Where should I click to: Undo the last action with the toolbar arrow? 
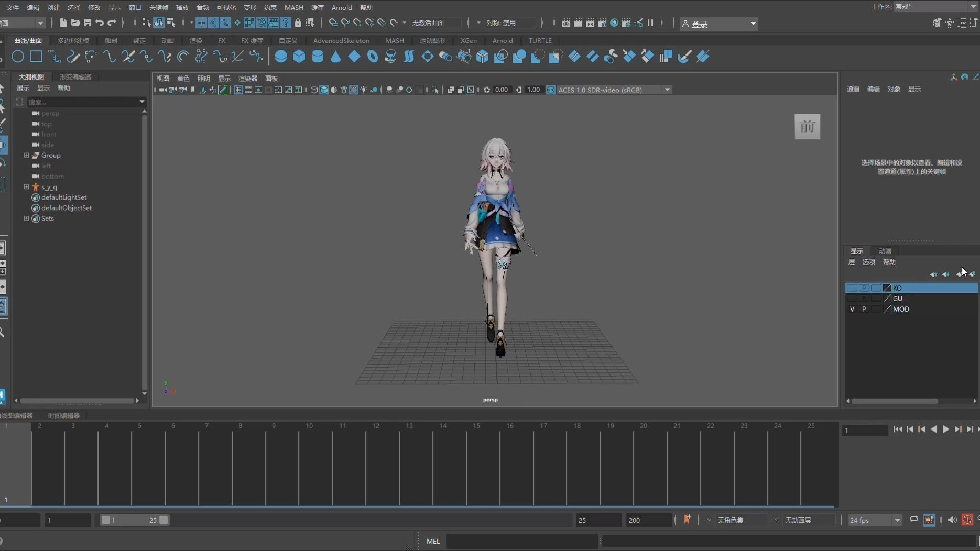[100, 23]
